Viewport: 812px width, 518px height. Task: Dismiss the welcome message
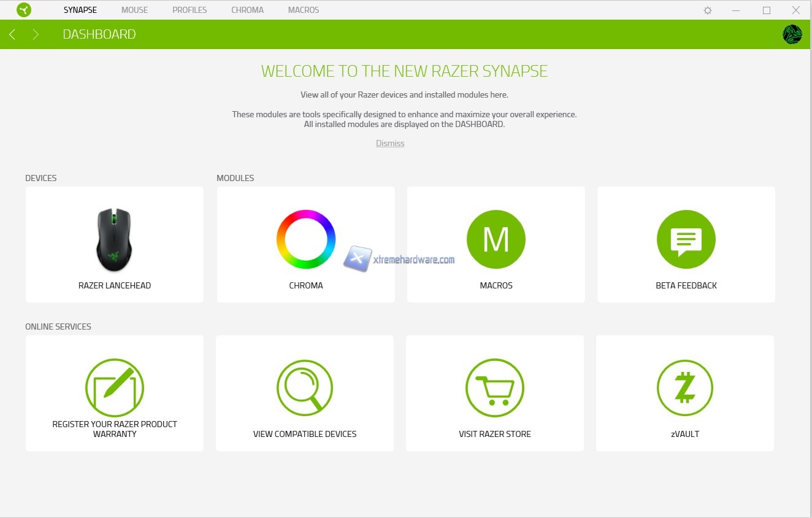[x=390, y=143]
